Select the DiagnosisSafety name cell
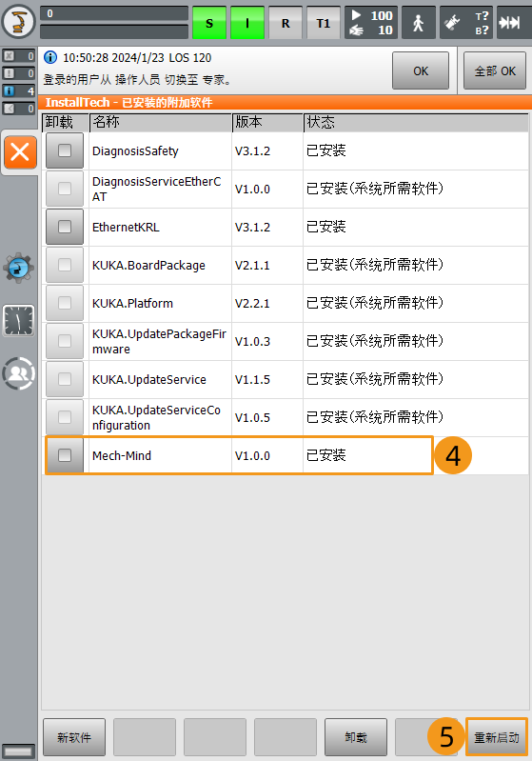The height and width of the screenshot is (761, 532). tap(161, 150)
